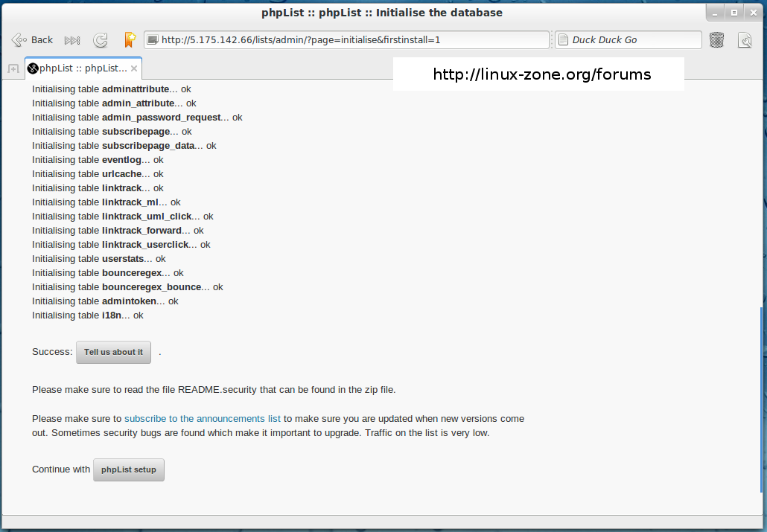Screen dimensions: 767x532
Task: Click the Back navigation button
Action: point(33,40)
